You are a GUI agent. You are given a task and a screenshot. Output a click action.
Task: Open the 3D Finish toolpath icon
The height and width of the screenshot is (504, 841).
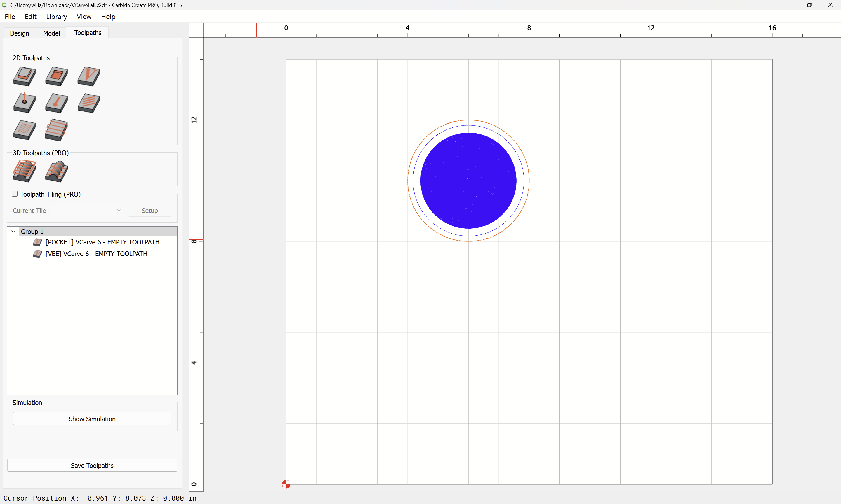[56, 171]
